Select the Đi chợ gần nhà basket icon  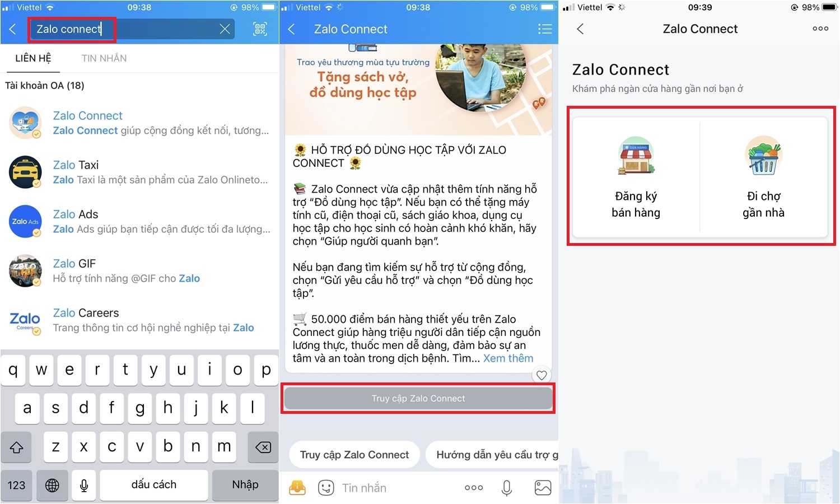point(763,156)
